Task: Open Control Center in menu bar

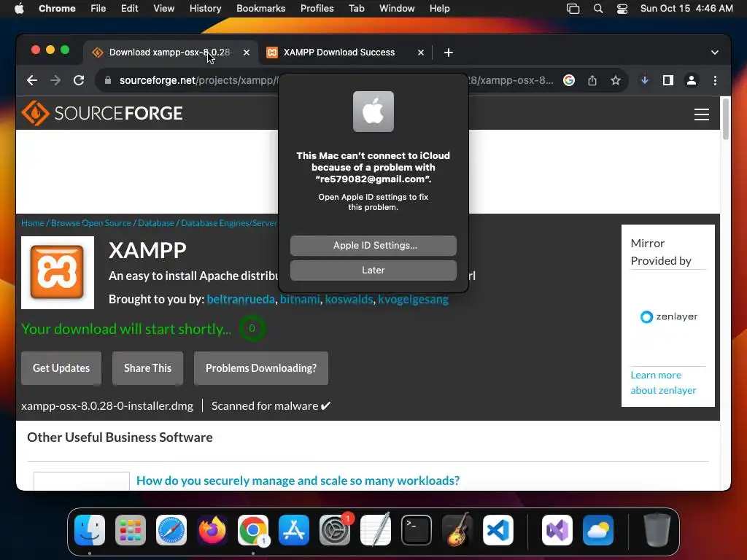Action: [622, 9]
